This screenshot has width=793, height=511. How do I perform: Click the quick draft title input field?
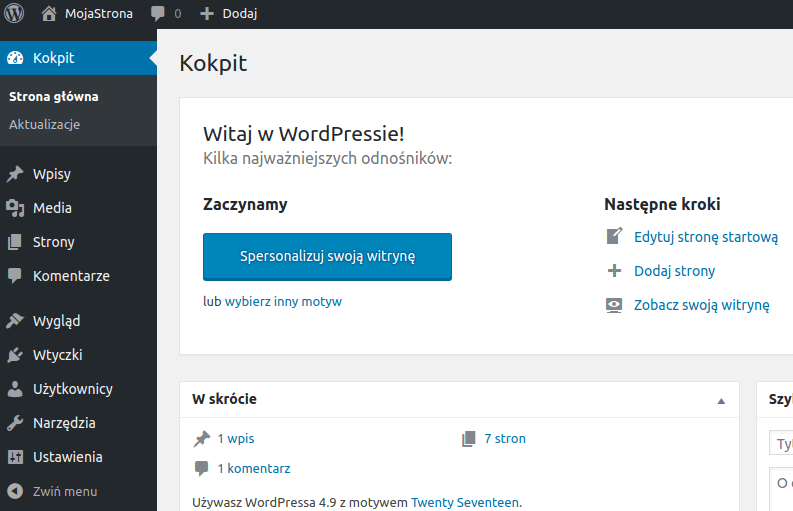(781, 444)
